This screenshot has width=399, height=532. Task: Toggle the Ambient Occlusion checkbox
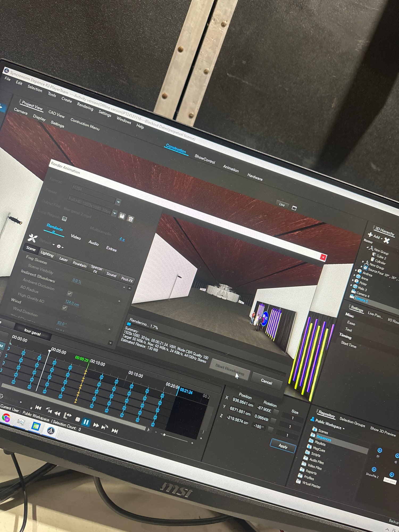[70, 293]
